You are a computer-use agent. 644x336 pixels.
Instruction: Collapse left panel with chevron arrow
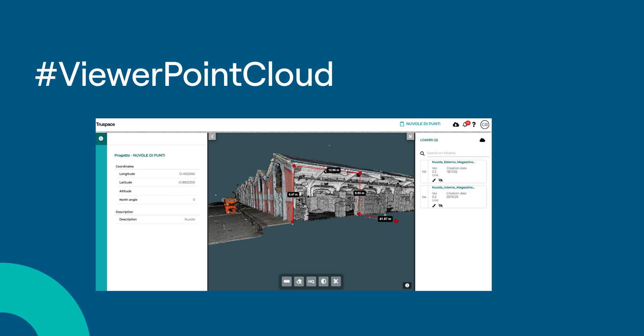(212, 136)
